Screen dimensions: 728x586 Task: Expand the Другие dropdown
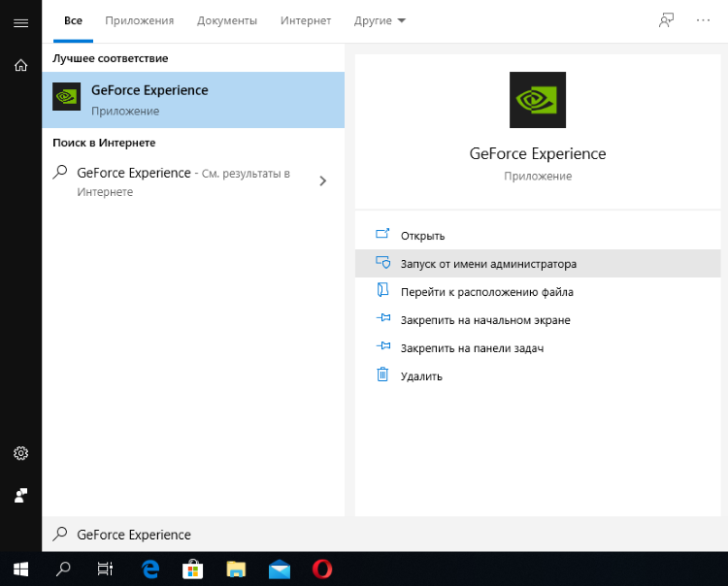(380, 21)
